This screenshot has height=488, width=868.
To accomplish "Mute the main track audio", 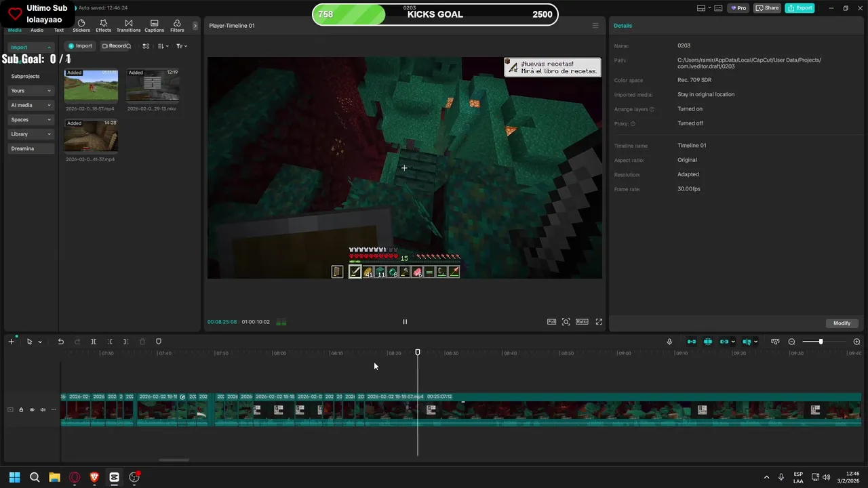I will click(x=43, y=409).
